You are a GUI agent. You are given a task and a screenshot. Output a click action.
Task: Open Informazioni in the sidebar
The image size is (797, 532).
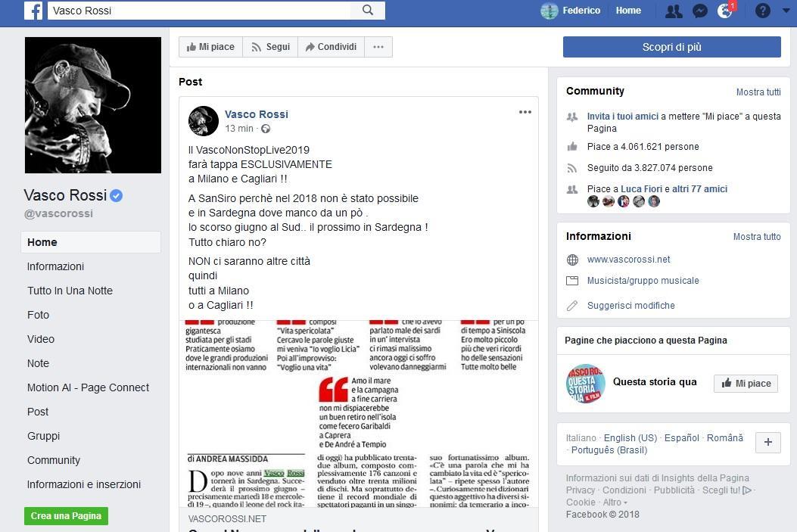coord(55,267)
